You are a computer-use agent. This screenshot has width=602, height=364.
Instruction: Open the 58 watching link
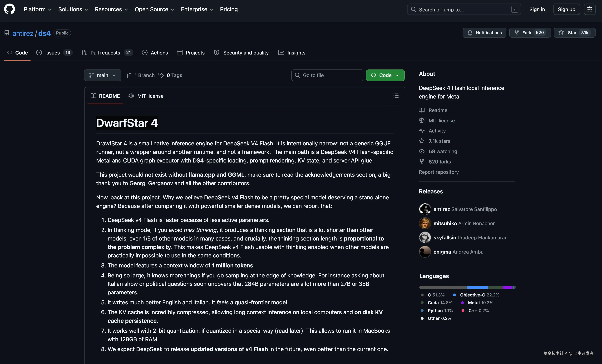click(443, 151)
